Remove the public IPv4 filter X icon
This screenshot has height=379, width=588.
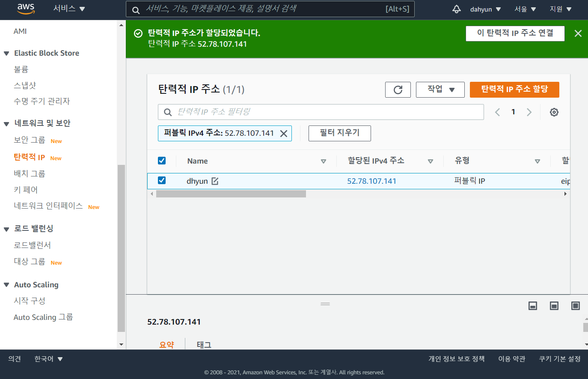point(283,134)
